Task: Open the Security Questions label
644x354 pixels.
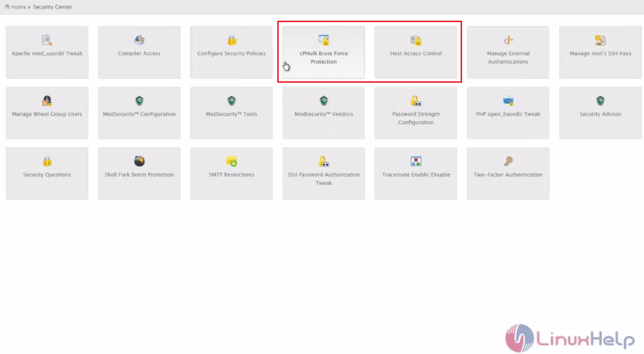Action: point(47,175)
